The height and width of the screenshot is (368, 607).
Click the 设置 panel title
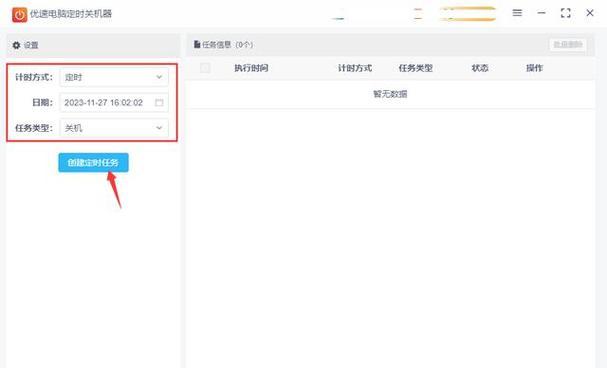(x=31, y=45)
